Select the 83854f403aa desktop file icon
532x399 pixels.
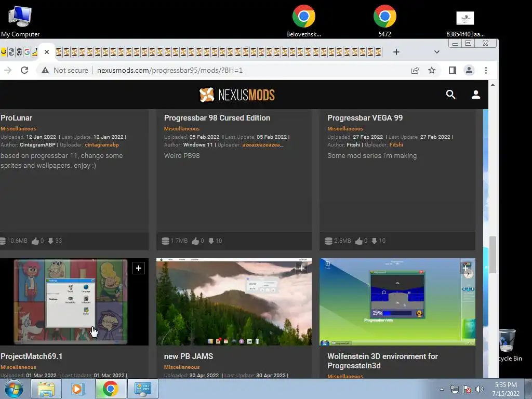465,24
